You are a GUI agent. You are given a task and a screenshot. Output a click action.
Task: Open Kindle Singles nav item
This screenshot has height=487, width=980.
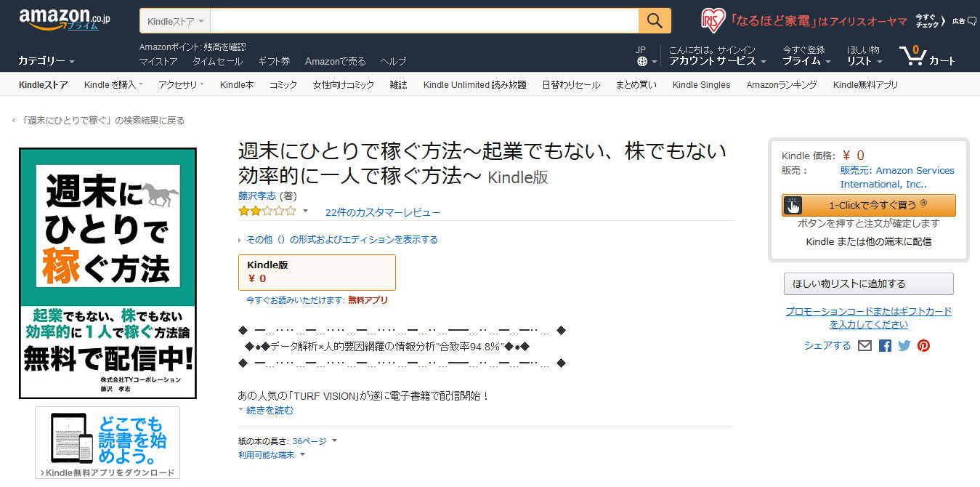tap(701, 85)
